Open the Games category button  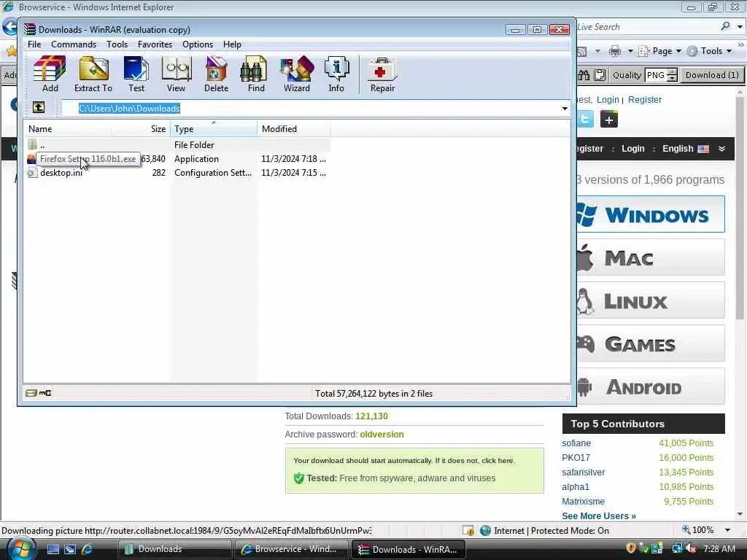(x=650, y=343)
